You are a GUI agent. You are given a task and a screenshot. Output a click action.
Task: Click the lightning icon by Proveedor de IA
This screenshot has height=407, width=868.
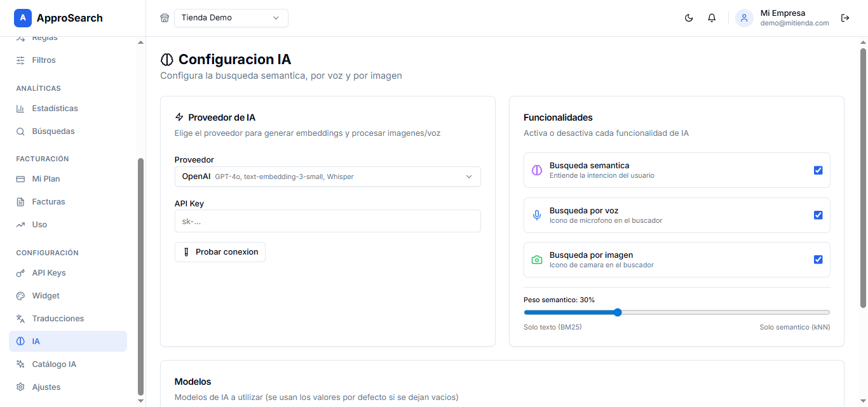pyautogui.click(x=179, y=117)
